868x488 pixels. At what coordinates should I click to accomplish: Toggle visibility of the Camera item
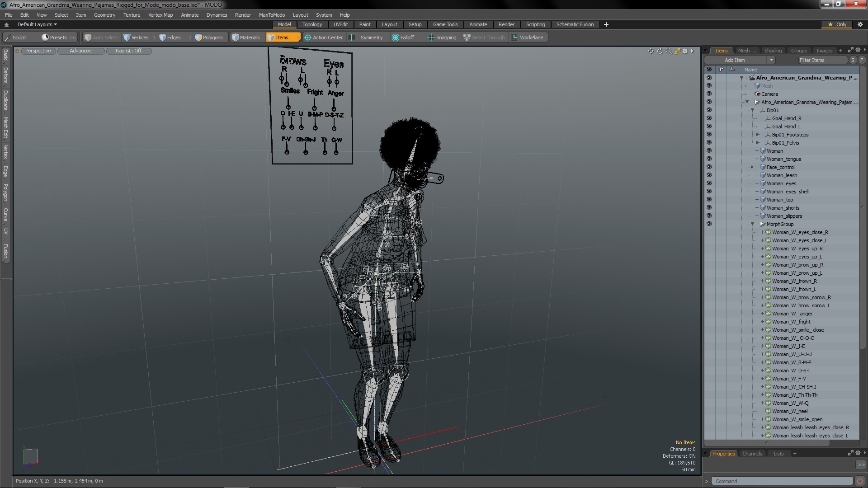tap(708, 94)
